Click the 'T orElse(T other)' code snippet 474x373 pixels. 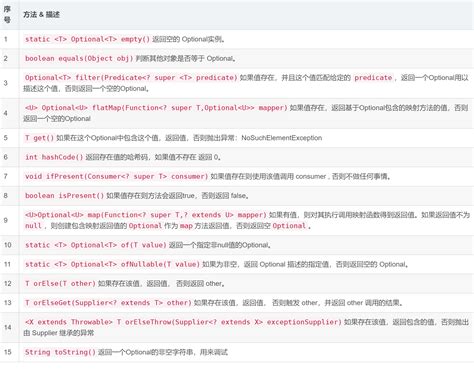point(60,284)
